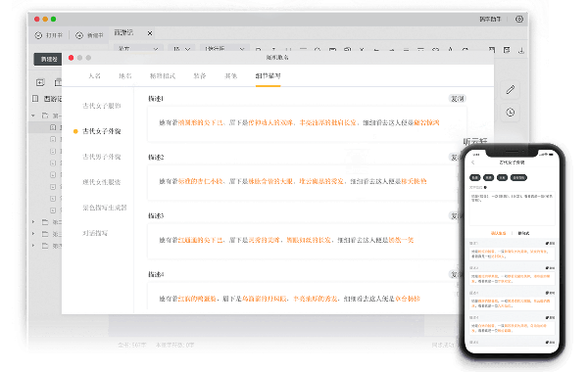Viewport: 588px width, 372px height.
Task: Select the 西游记 book in the sidebar
Action: tap(47, 99)
